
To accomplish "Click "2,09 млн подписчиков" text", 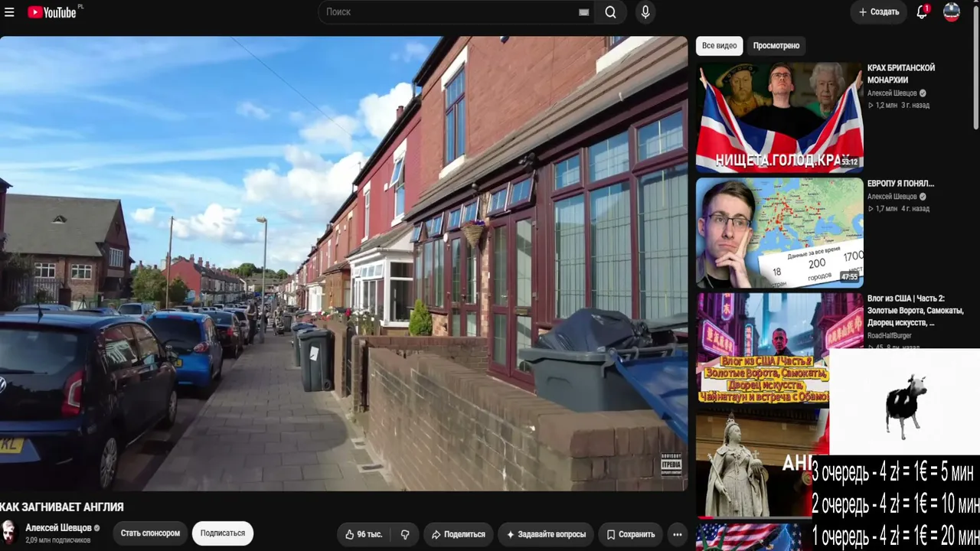I will 58,540.
